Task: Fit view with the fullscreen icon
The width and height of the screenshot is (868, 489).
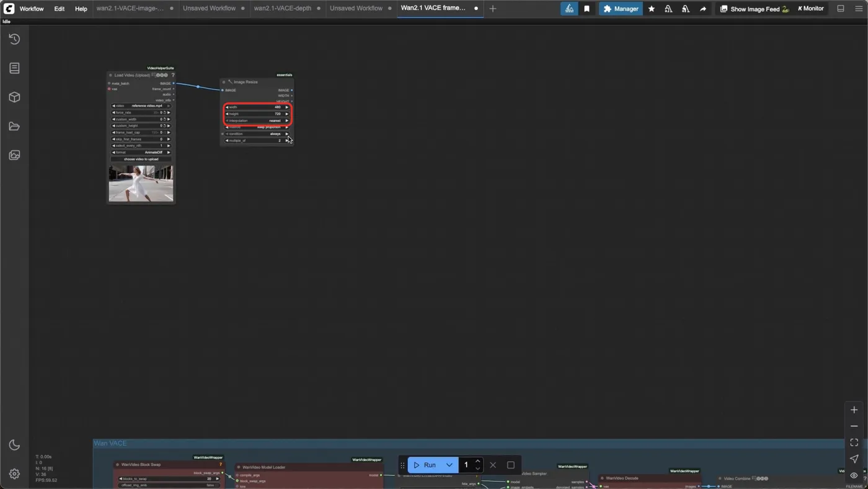Action: pyautogui.click(x=854, y=442)
